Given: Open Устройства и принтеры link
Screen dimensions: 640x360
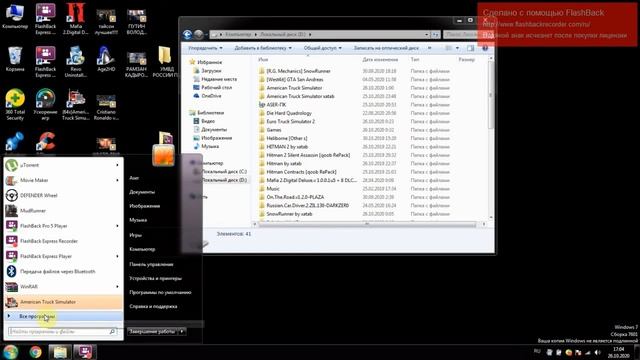Looking at the screenshot, I should pos(156,278).
